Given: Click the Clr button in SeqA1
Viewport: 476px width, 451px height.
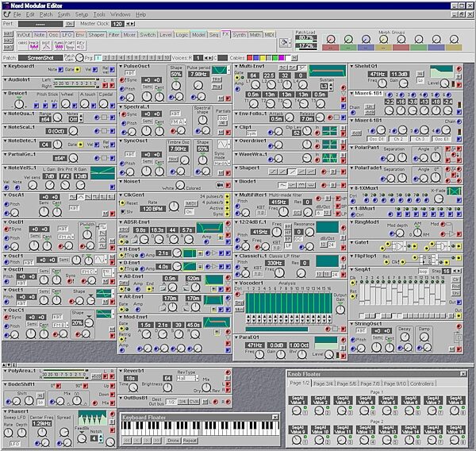Looking at the screenshot, I should [455, 279].
